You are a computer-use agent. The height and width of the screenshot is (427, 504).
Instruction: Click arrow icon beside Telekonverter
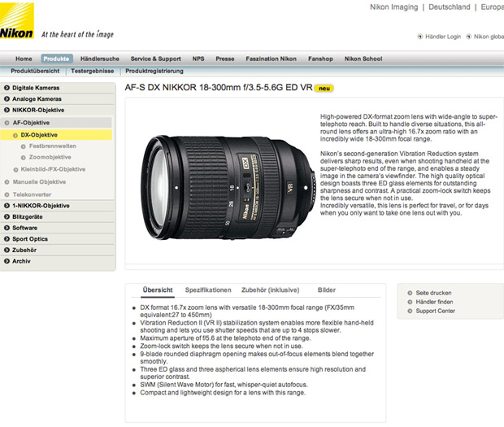(x=7, y=194)
